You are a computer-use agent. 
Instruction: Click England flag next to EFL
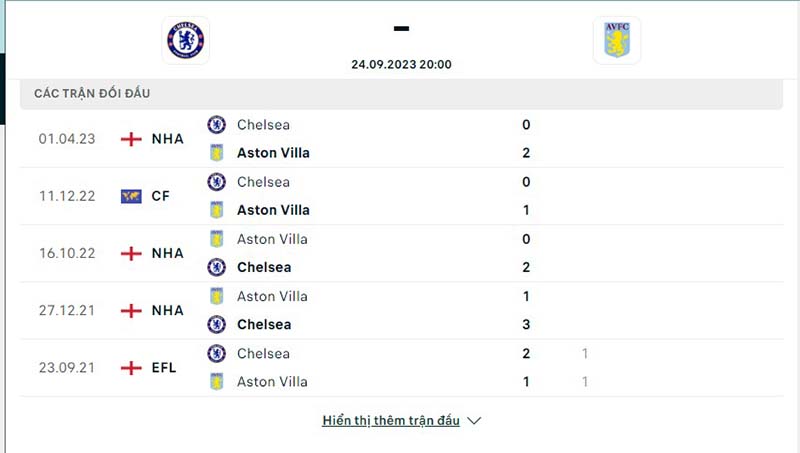click(x=131, y=367)
